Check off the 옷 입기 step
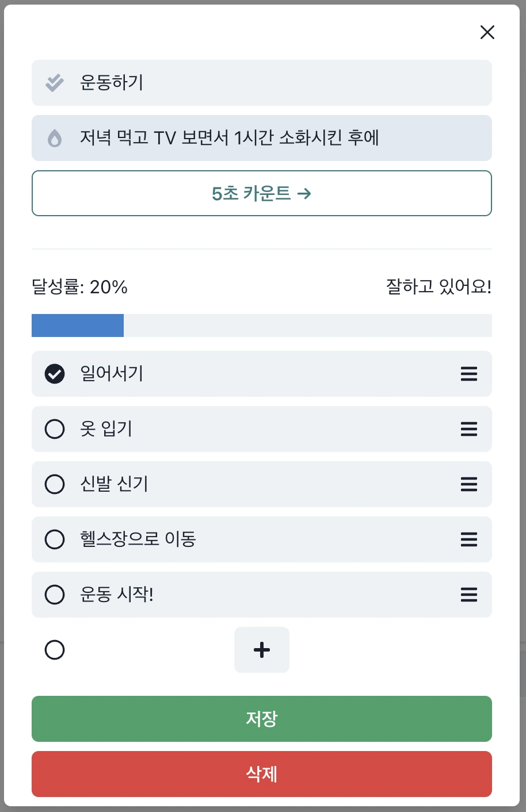The height and width of the screenshot is (812, 526). pyautogui.click(x=55, y=429)
